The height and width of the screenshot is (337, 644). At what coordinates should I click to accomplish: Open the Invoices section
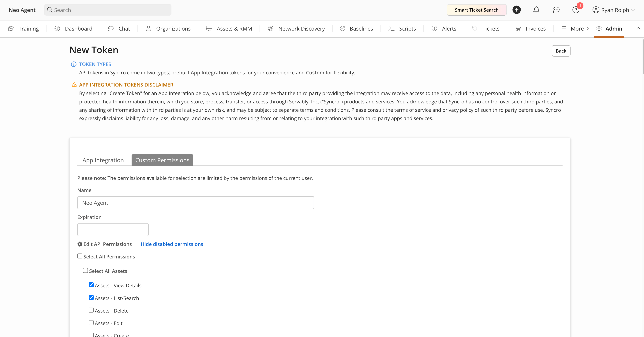(x=530, y=28)
